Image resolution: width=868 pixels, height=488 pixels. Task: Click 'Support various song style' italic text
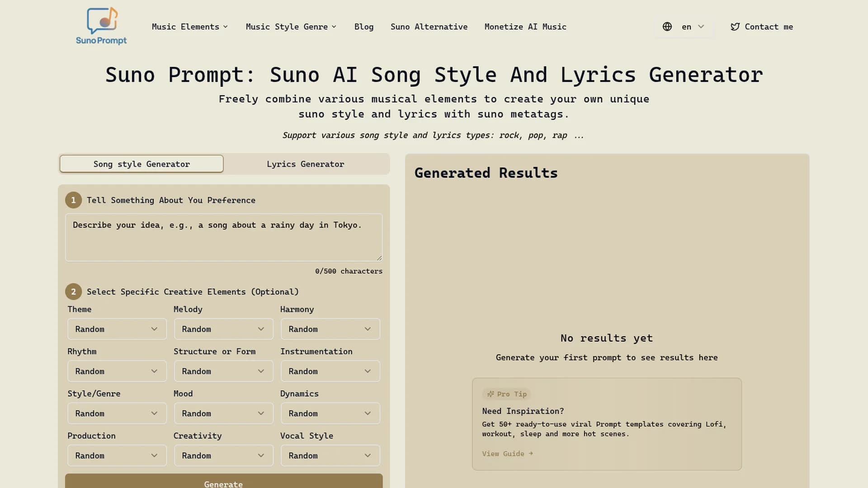pos(433,135)
